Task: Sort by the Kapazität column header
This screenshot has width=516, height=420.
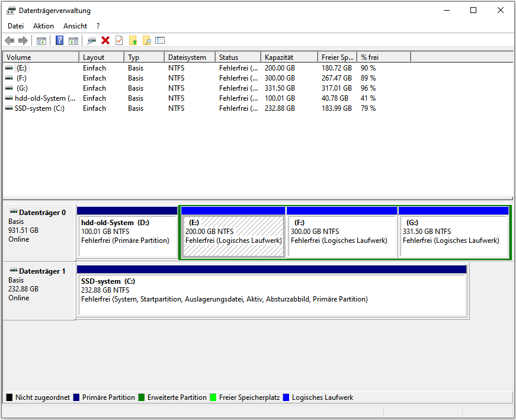Action: (x=290, y=57)
